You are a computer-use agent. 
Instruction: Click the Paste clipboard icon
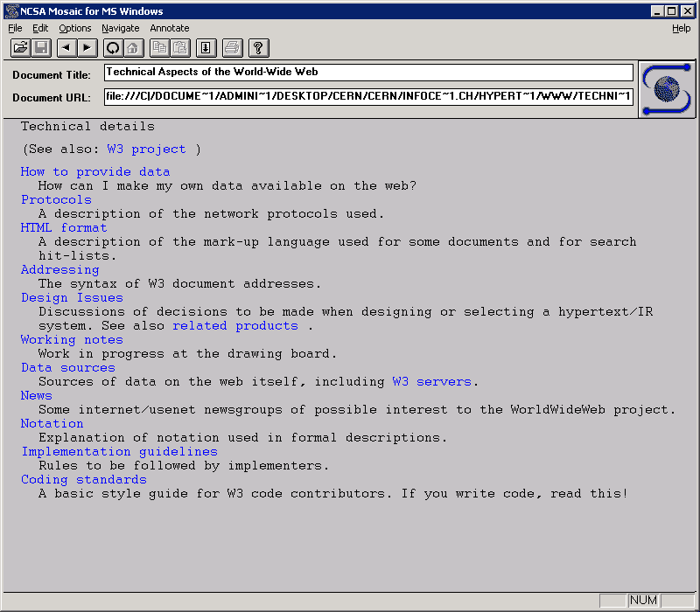coord(180,48)
